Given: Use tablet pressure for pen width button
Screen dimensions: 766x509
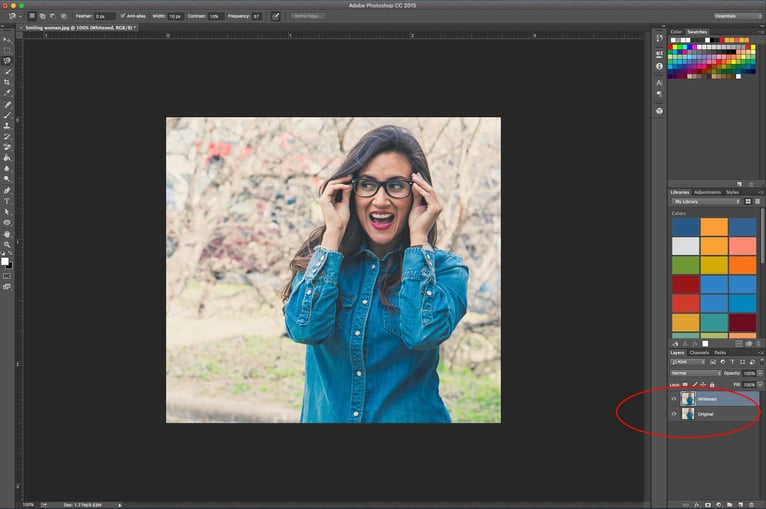Looking at the screenshot, I should pos(276,16).
